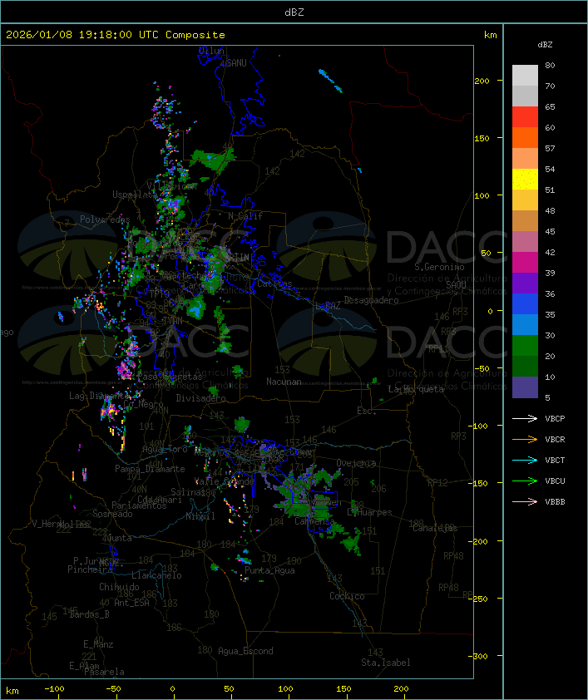Viewport: 588px width, 700px height.
Task: Click the orange VBCR arrow icon
Action: click(x=526, y=440)
